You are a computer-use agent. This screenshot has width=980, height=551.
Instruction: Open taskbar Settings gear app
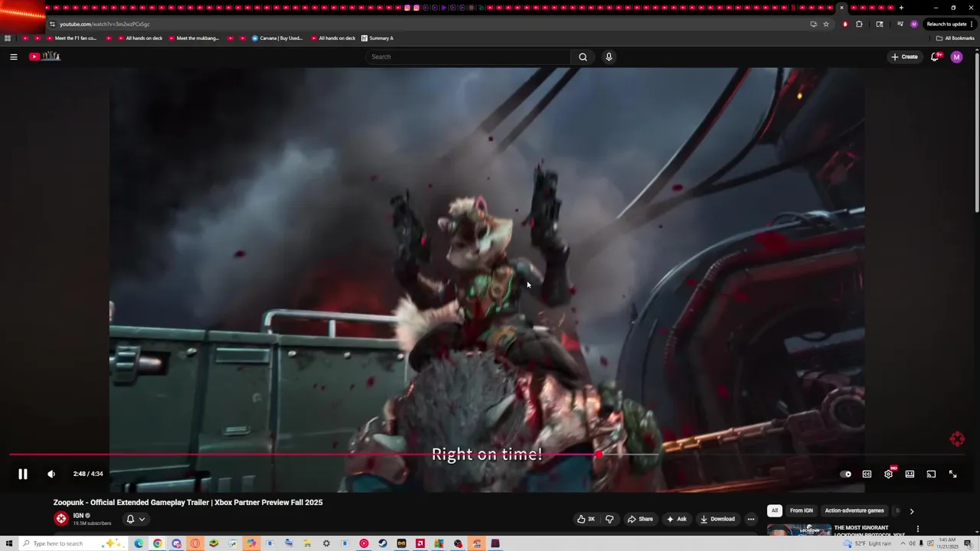pos(326,543)
